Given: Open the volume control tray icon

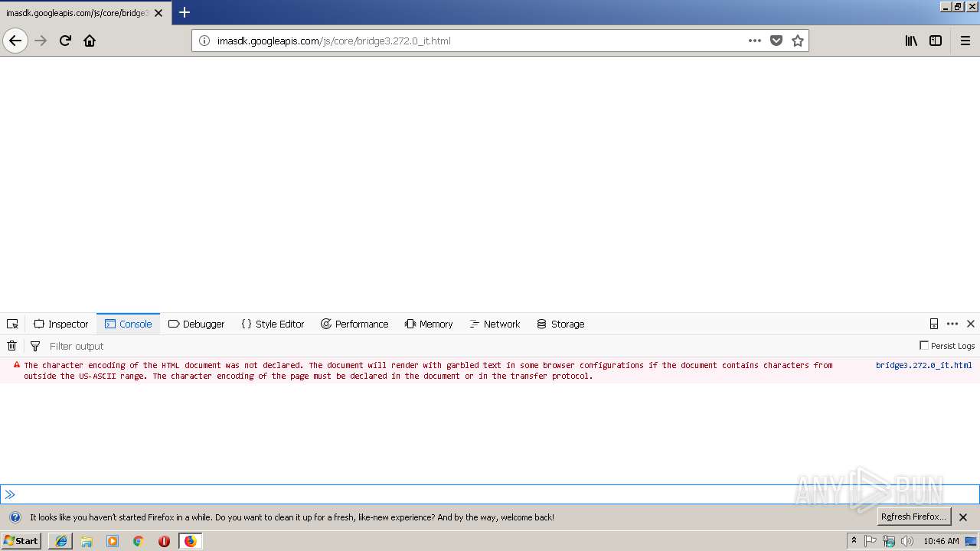Looking at the screenshot, I should point(907,541).
